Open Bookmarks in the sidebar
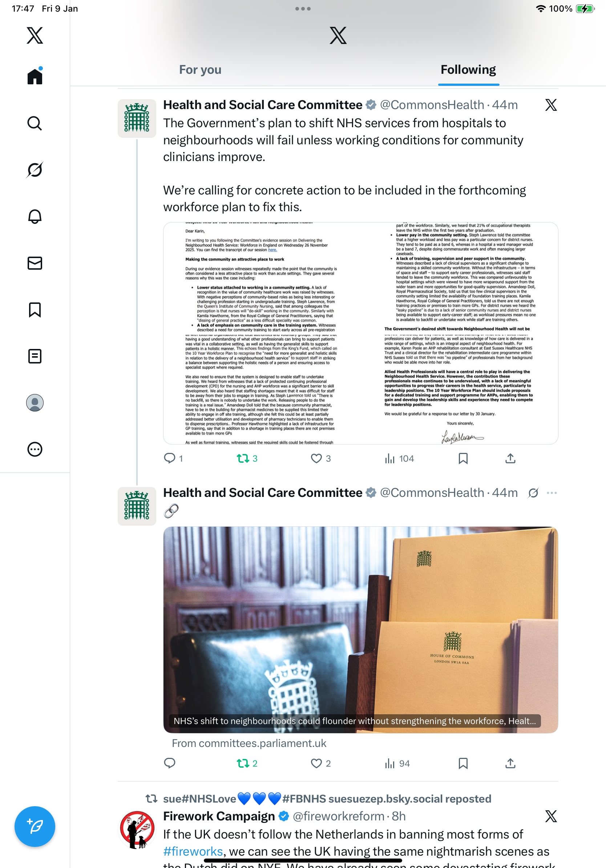 pos(35,310)
